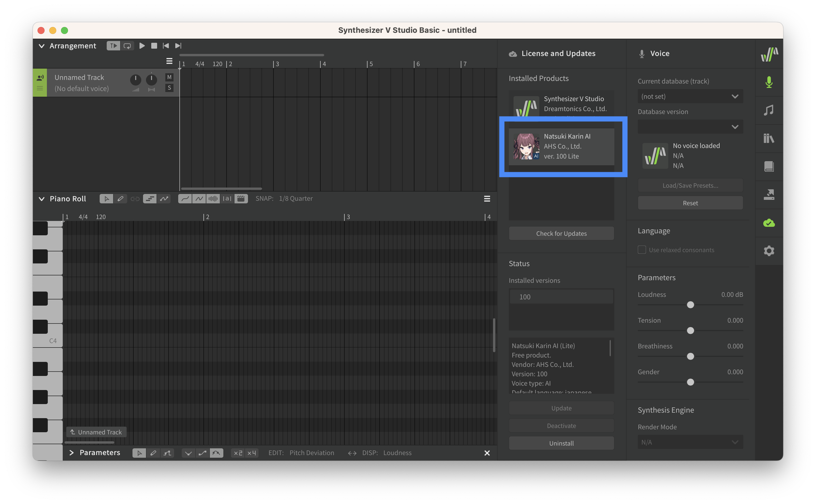Mute the Unnamed Track with M button
The height and width of the screenshot is (504, 816).
click(x=169, y=77)
